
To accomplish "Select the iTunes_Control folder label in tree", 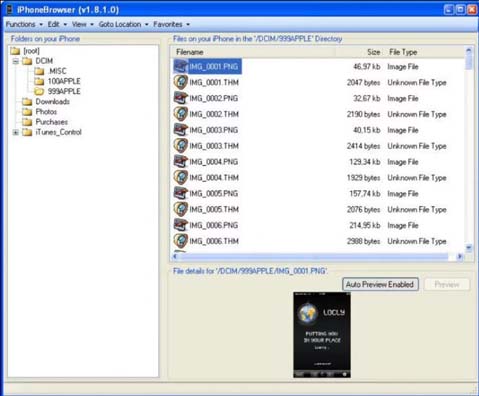I will click(x=58, y=132).
